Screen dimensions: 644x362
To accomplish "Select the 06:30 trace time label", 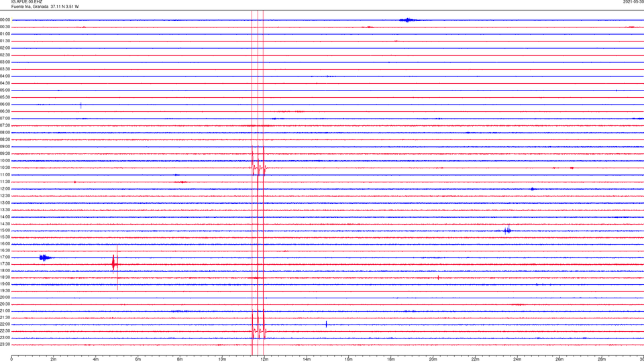I will click(5, 111).
